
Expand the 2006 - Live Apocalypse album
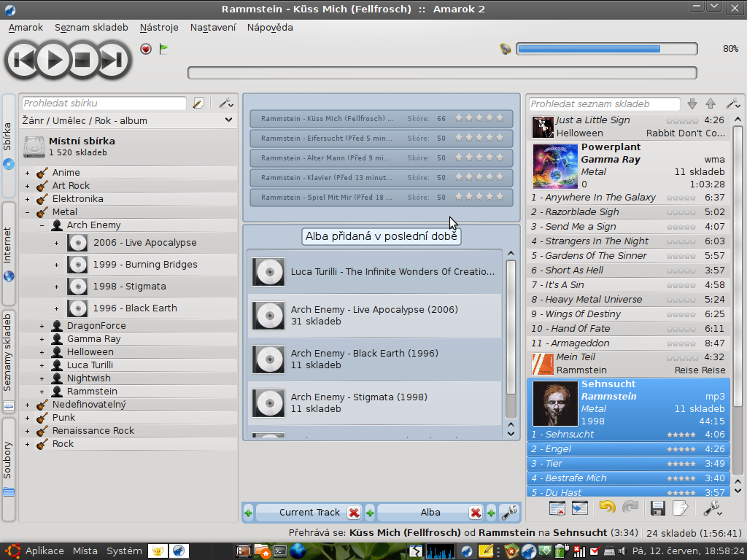coord(56,243)
